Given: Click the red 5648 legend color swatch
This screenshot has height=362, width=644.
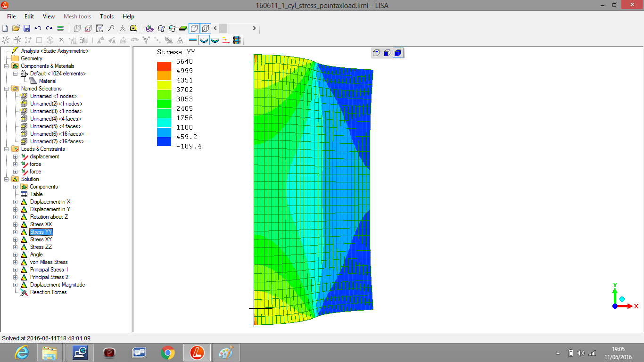Looking at the screenshot, I should coord(164,66).
